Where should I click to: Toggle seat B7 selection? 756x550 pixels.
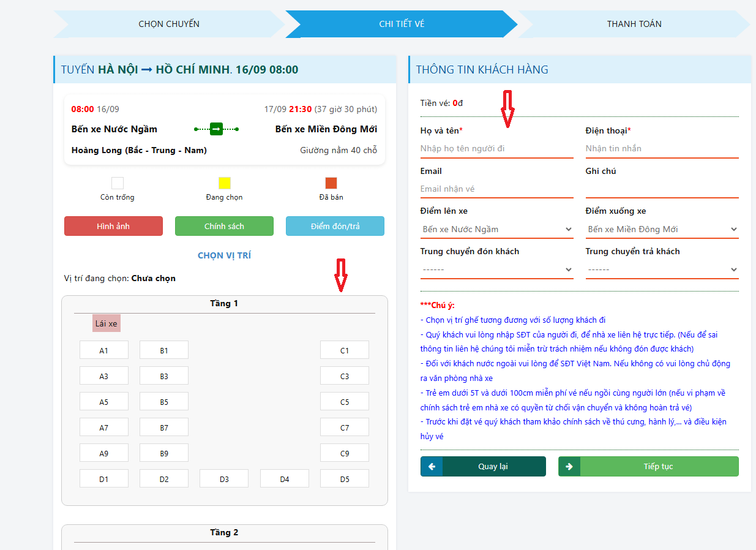tap(164, 428)
